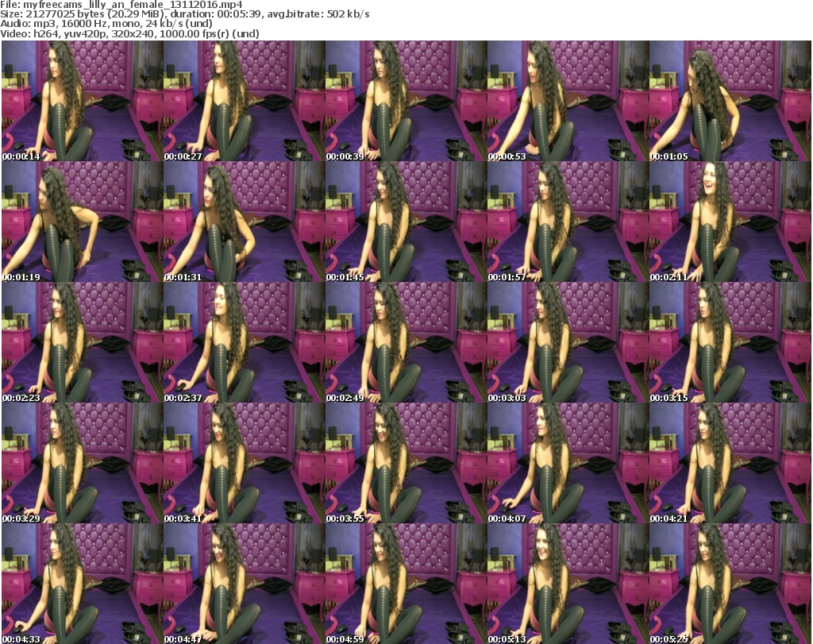
Task: Open the thumbnail at 00:04:21
Action: pos(730,464)
